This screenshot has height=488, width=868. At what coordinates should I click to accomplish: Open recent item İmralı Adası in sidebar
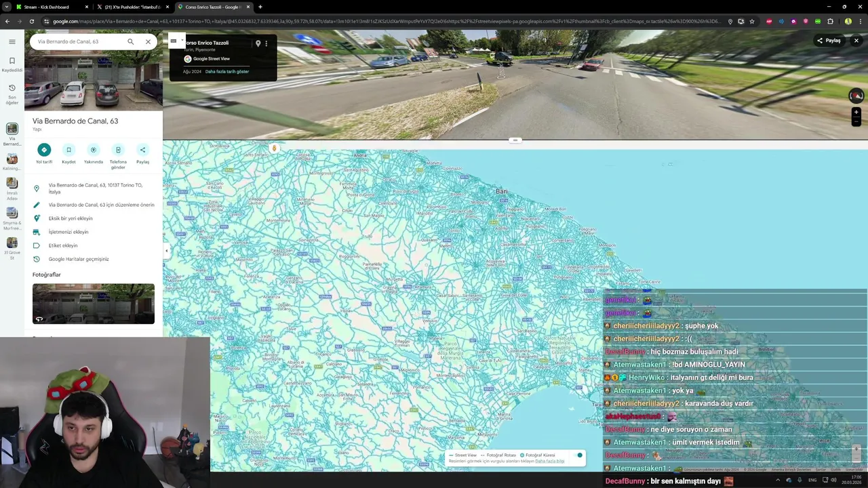tap(12, 189)
